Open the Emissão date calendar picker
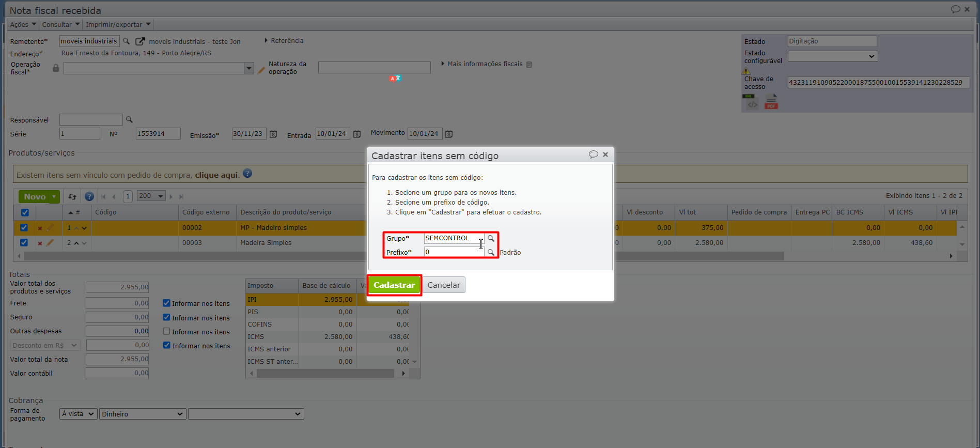This screenshot has width=980, height=448. [x=273, y=134]
